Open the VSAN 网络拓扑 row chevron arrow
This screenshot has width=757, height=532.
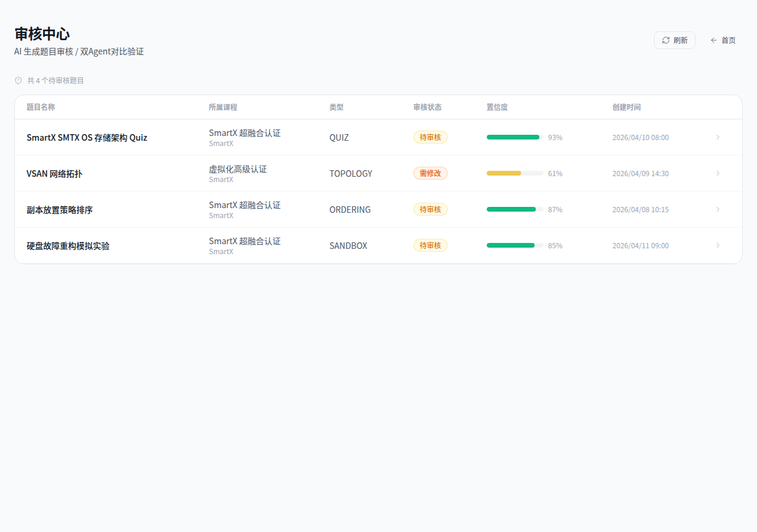(718, 173)
